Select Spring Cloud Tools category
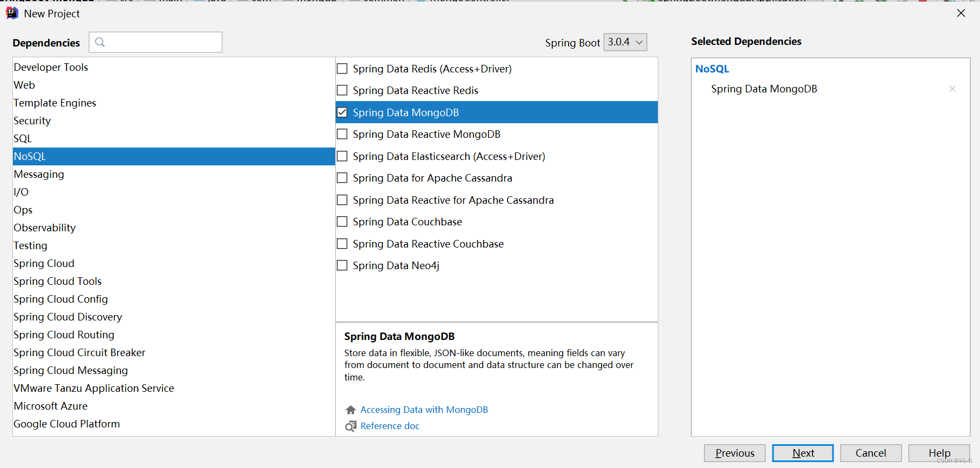 pos(174,281)
